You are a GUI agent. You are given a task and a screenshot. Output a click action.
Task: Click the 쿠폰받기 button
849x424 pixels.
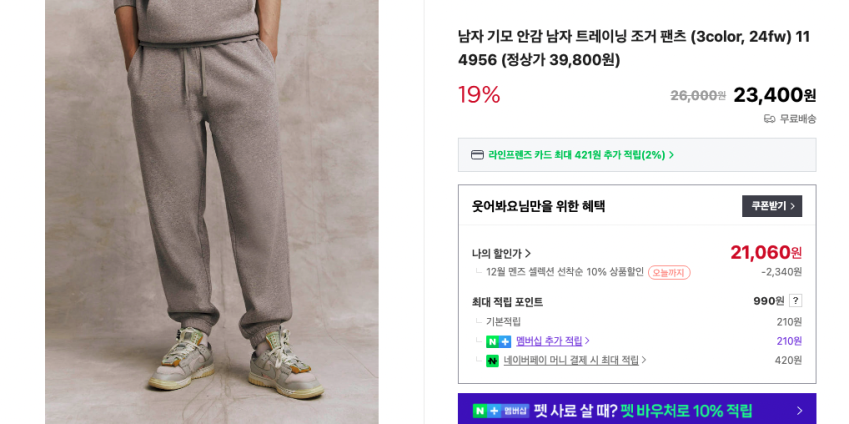[772, 206]
